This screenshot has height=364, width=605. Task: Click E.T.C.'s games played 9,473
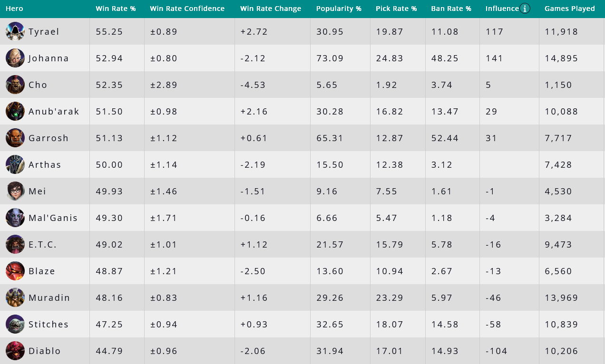coord(558,245)
